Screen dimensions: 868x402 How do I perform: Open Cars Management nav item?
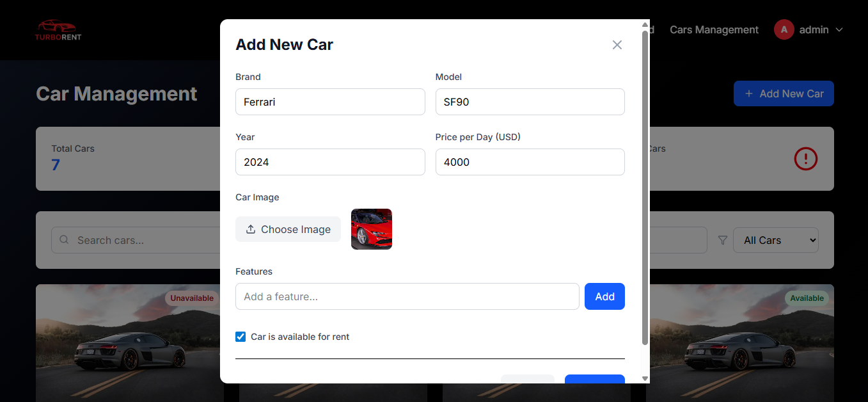coord(714,30)
